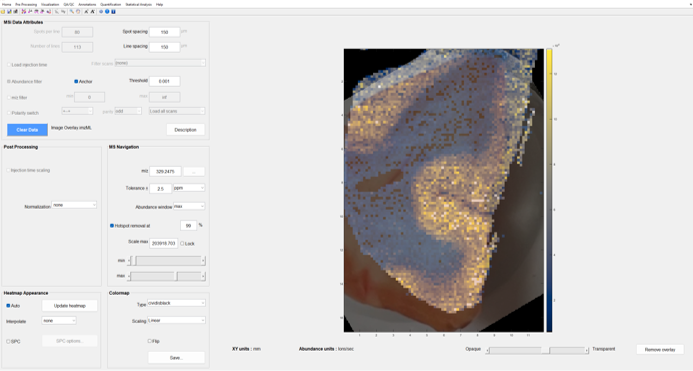Click the tissue heatmap overlay image

[444, 190]
